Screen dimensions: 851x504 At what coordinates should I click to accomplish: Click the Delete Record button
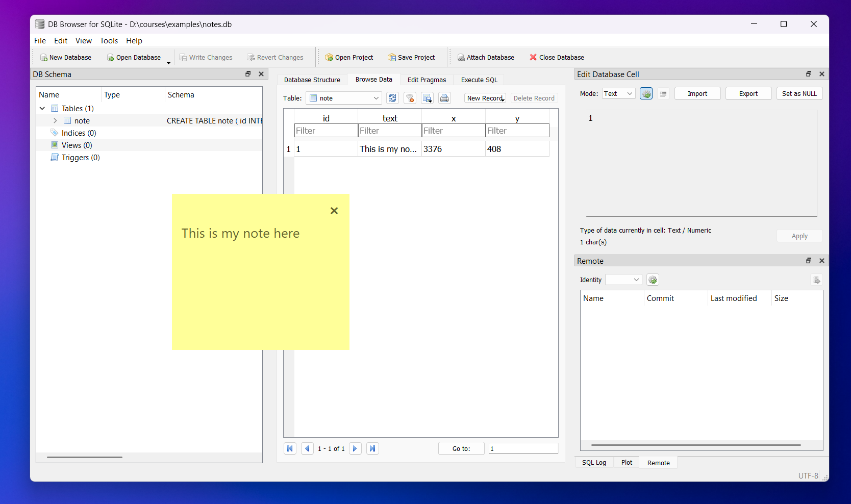[x=534, y=98]
